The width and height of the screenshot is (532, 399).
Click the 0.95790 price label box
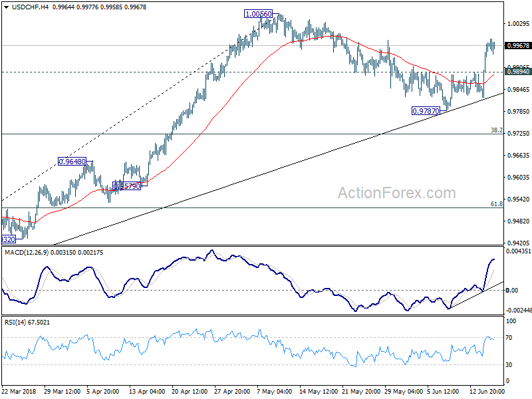click(126, 186)
